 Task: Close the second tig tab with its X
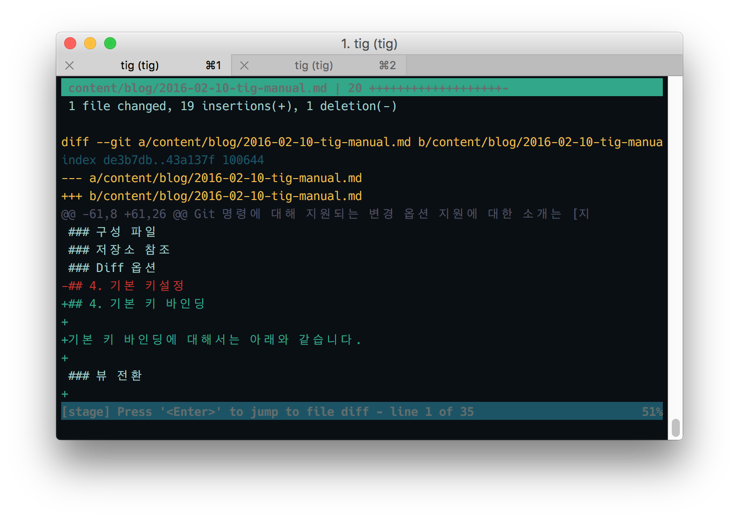244,66
